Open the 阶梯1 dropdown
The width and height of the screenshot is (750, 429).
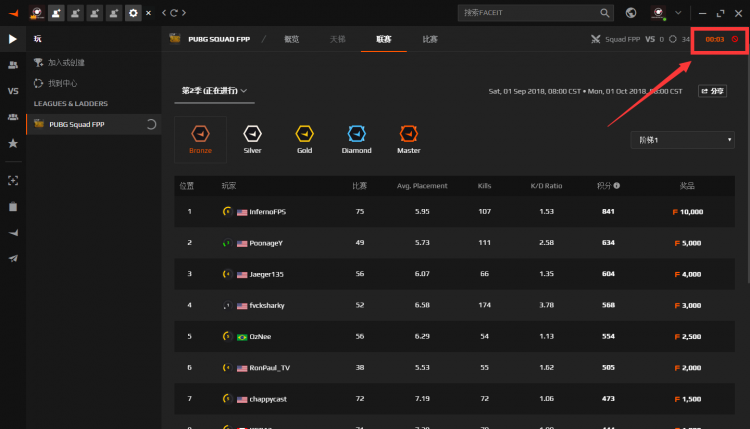click(683, 140)
